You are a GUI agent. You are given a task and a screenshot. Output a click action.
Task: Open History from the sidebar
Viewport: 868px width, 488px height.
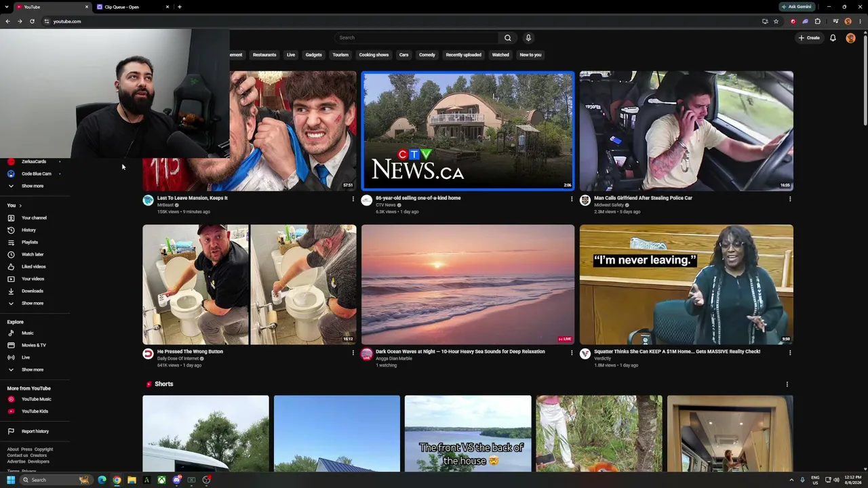pos(28,230)
